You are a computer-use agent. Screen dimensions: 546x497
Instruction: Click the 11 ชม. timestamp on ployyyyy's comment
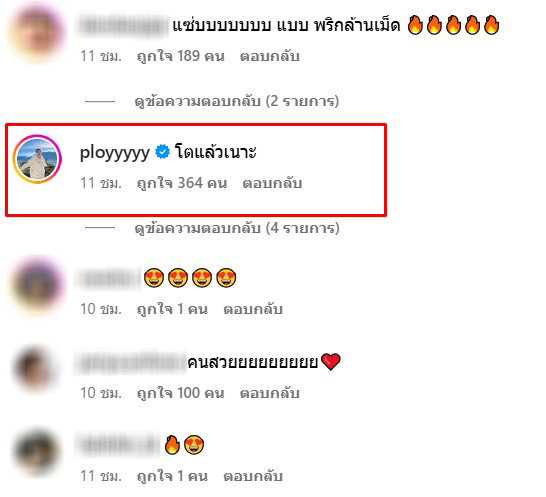pos(101,183)
